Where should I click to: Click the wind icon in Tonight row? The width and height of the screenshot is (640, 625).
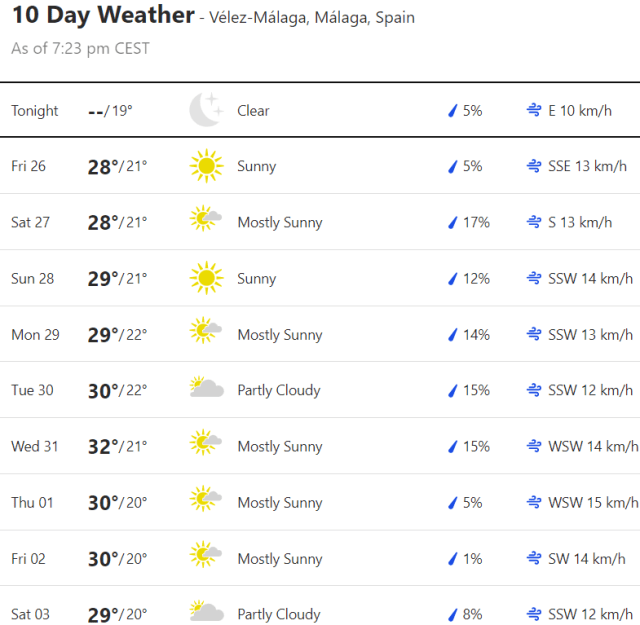(x=534, y=111)
